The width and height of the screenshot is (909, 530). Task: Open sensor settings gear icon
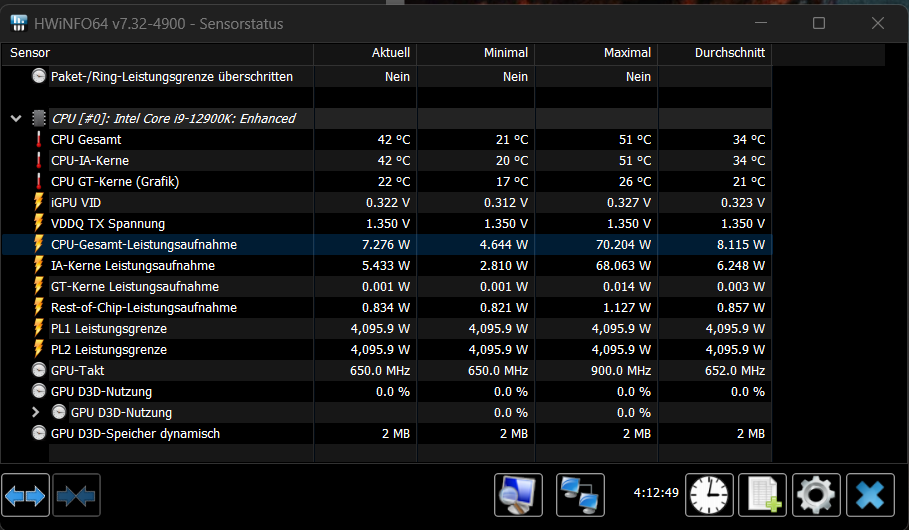click(x=816, y=495)
